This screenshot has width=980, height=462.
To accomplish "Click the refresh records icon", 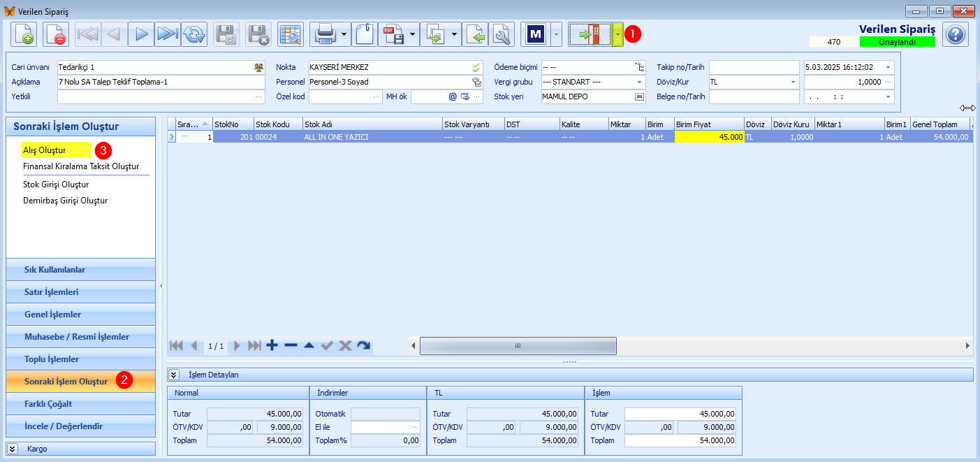I will pos(193,34).
